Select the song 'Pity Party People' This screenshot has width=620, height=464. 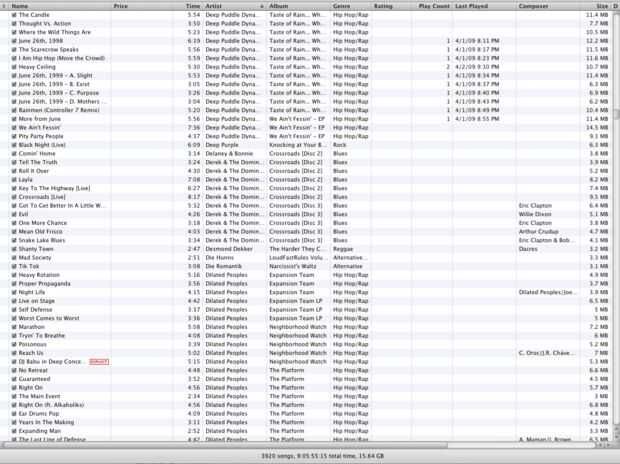[41, 136]
